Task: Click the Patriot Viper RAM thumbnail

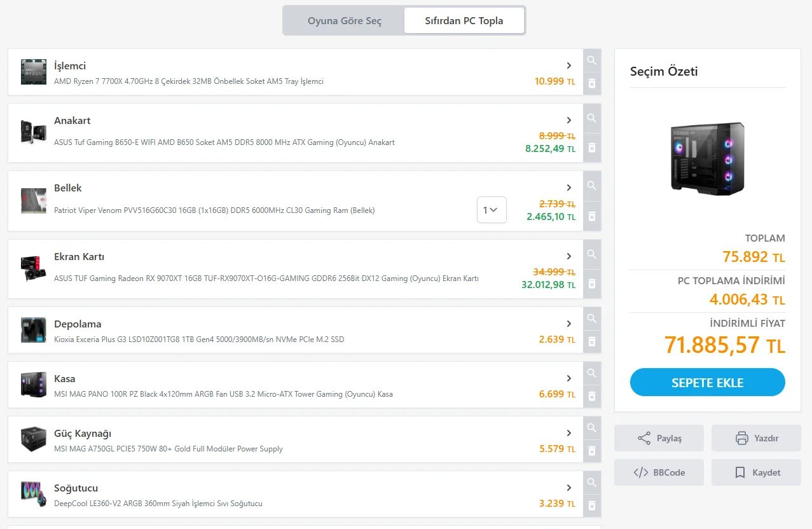Action: click(34, 200)
